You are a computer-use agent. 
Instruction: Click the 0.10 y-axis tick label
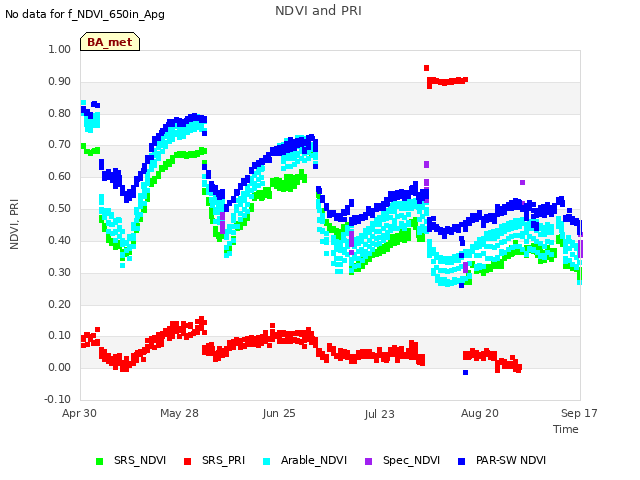coord(60,336)
